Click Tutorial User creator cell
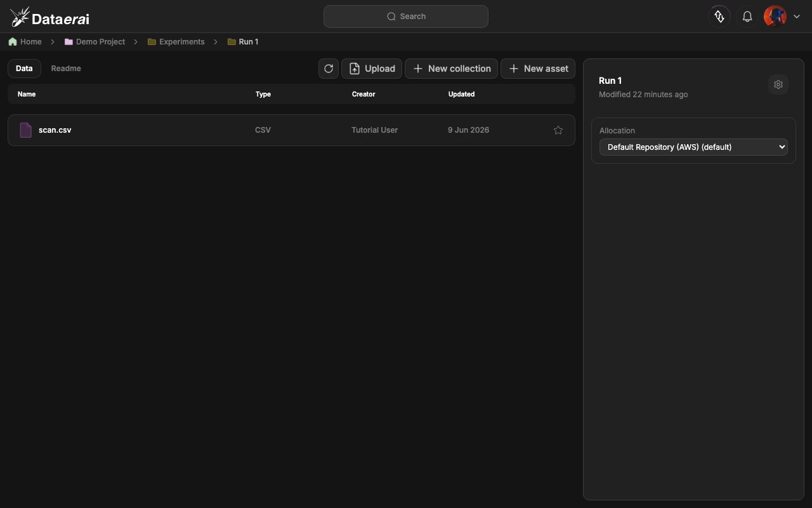Screen dimensions: 812x508 point(375,130)
